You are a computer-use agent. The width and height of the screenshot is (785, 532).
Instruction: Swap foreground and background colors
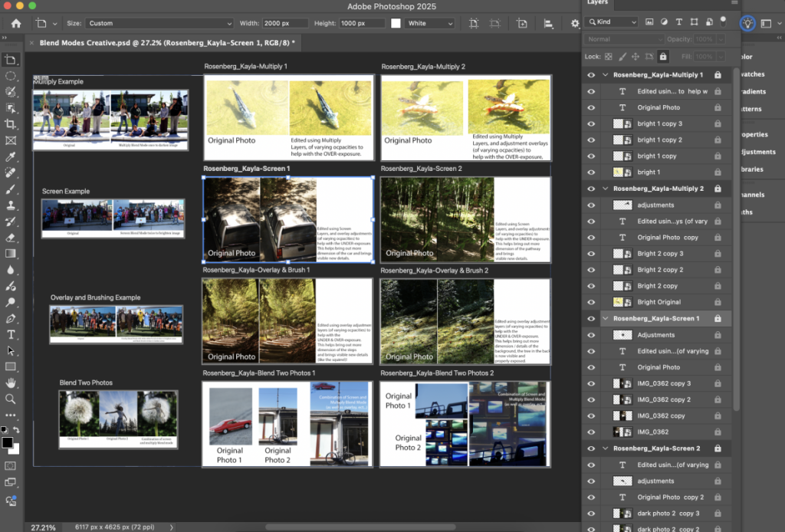coord(16,430)
